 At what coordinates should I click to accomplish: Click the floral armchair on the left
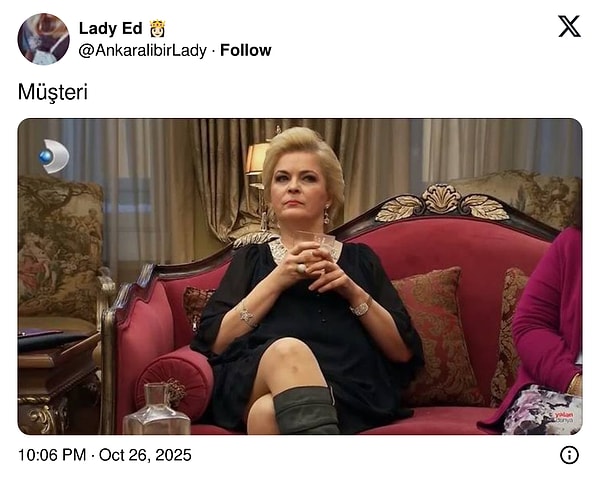[59, 253]
